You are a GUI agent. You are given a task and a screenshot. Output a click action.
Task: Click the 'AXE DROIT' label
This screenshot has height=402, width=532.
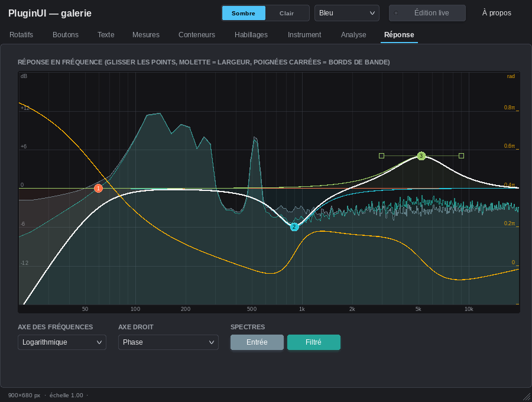coord(136,327)
